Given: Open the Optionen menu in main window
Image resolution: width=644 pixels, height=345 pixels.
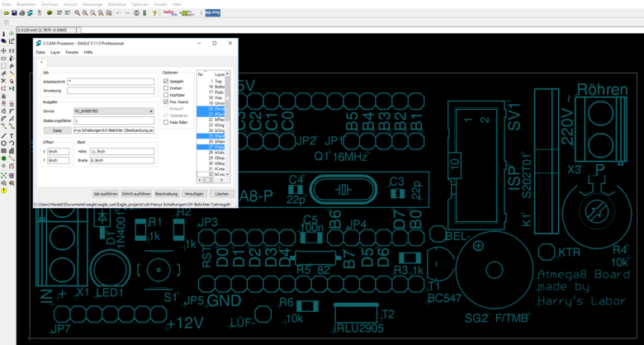Looking at the screenshot, I should (x=140, y=4).
